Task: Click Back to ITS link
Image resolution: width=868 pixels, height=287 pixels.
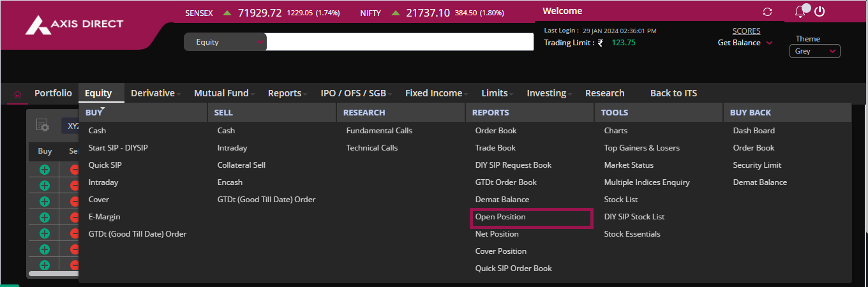Action: click(x=673, y=93)
